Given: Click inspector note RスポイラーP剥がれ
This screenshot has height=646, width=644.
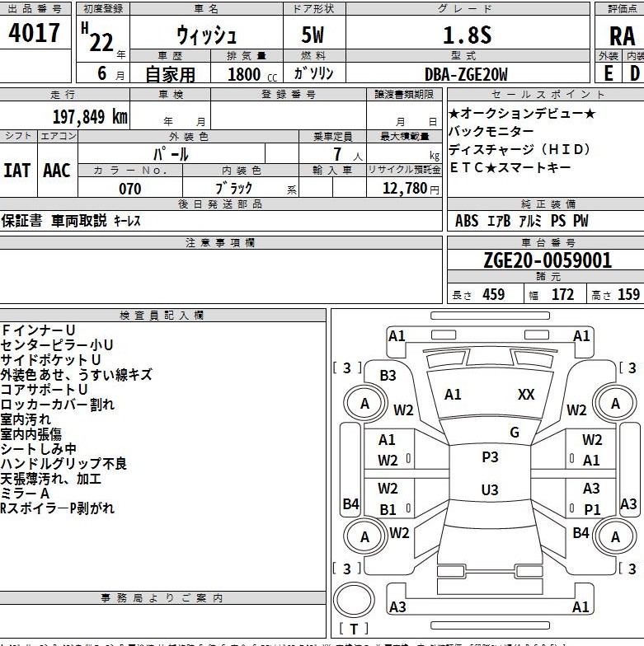Looking at the screenshot, I should point(58,508).
